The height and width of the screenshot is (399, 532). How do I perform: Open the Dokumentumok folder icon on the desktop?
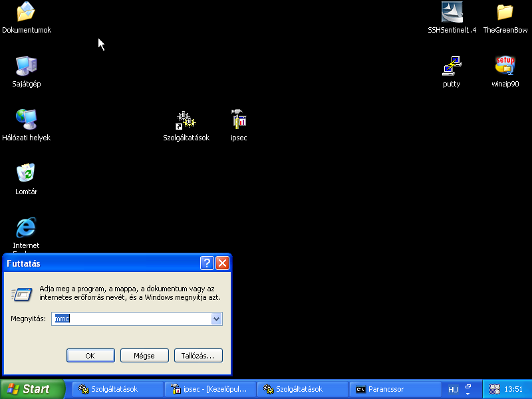pyautogui.click(x=26, y=11)
